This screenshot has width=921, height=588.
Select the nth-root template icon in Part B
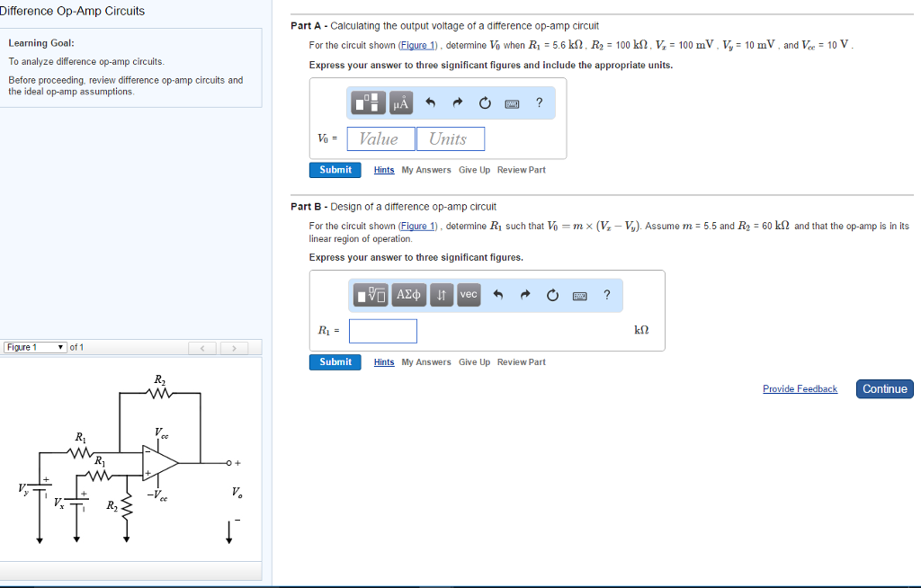click(x=370, y=295)
